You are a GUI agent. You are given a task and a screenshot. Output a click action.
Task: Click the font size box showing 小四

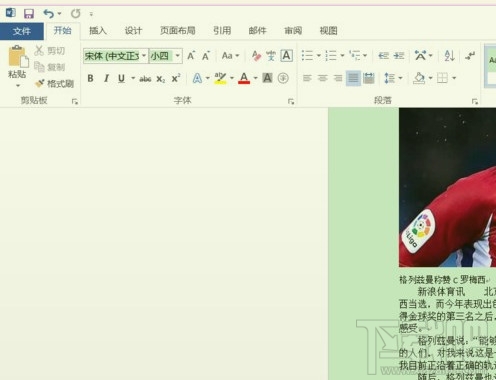coord(161,56)
